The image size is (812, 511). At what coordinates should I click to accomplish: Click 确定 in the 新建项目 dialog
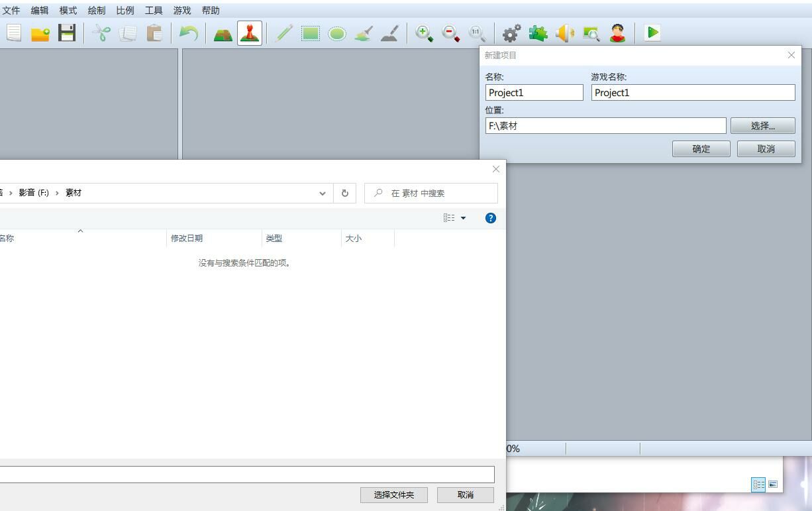pos(701,149)
